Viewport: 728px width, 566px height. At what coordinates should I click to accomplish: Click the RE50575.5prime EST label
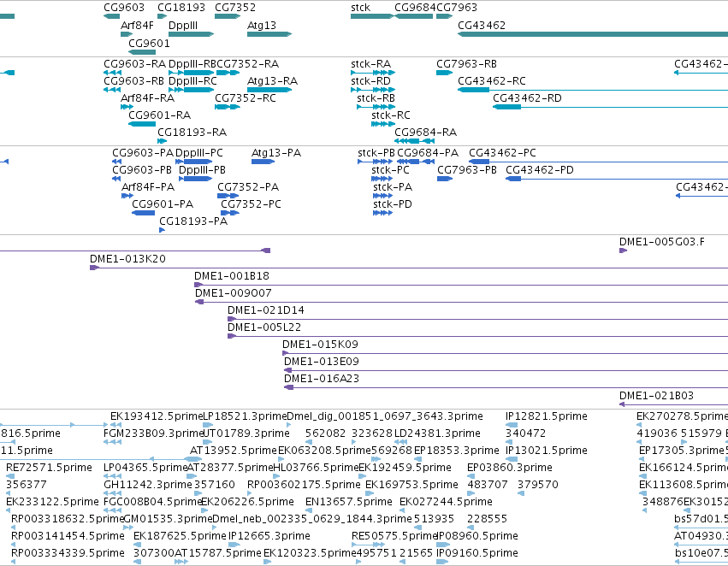click(x=394, y=536)
